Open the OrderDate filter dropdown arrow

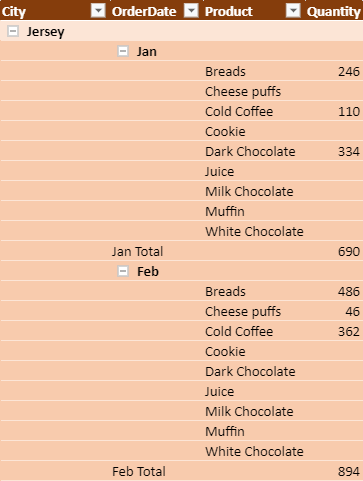click(x=191, y=11)
